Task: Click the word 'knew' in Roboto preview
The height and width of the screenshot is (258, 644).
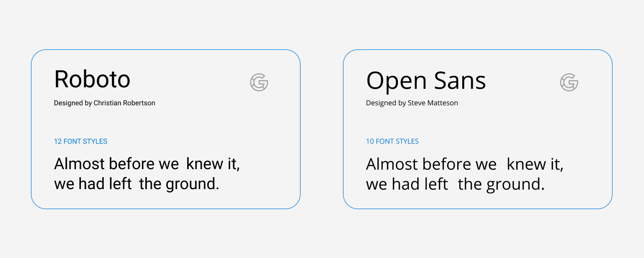Action: pos(205,164)
